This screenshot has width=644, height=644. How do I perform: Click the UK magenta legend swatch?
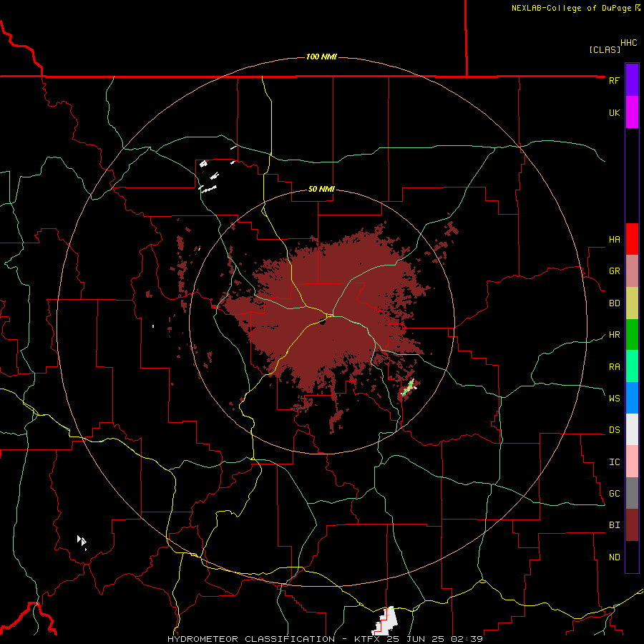(632, 112)
